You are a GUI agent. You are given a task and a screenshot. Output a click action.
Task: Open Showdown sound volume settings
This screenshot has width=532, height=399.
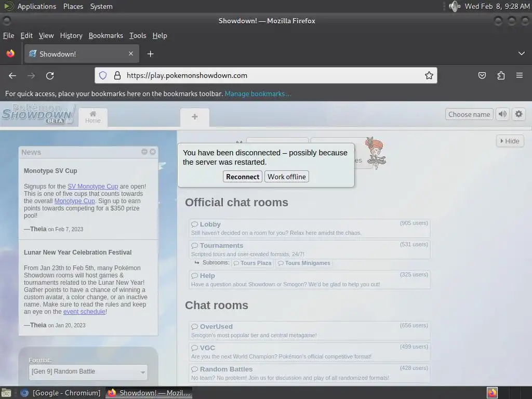[503, 114]
